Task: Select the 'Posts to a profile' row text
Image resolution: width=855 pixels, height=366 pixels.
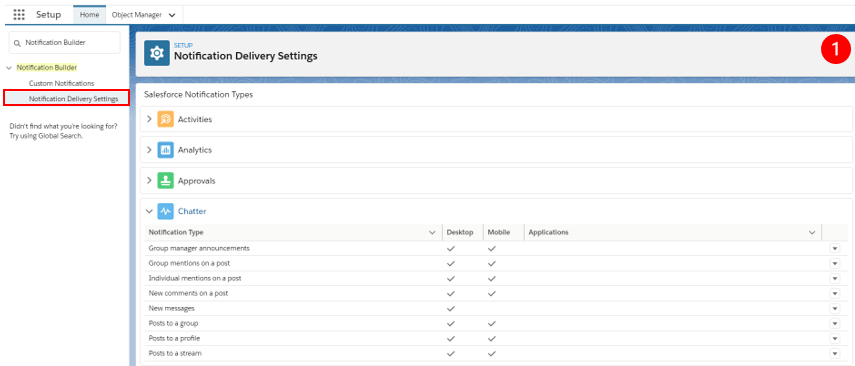Action: click(175, 338)
